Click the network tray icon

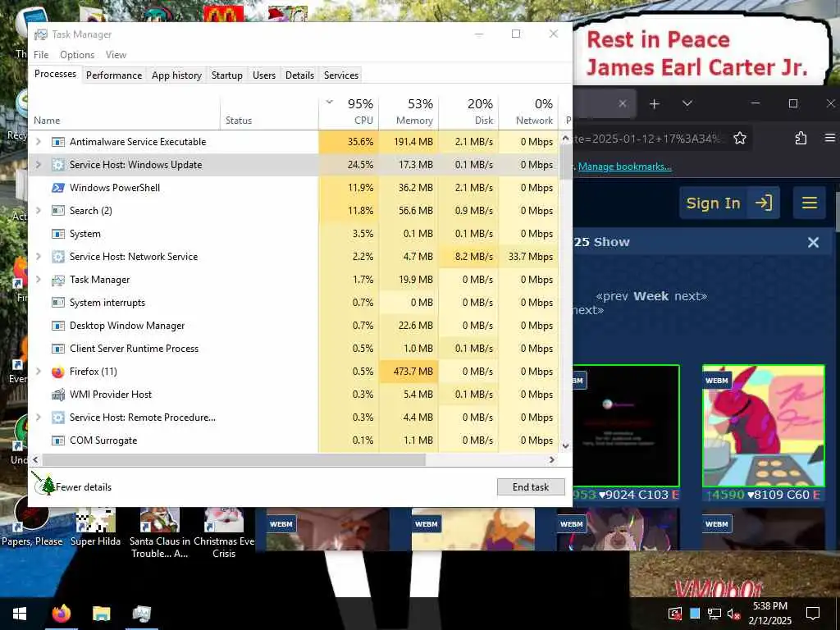[714, 614]
